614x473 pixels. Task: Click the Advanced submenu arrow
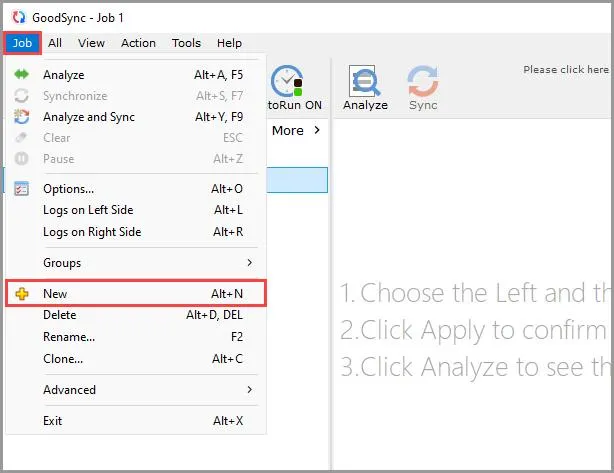tap(249, 390)
